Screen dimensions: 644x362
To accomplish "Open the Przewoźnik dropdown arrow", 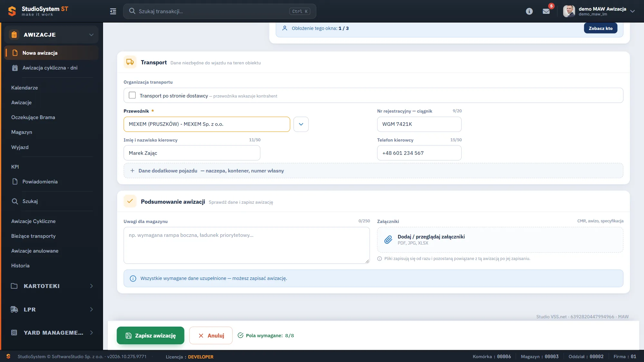I will tap(301, 124).
